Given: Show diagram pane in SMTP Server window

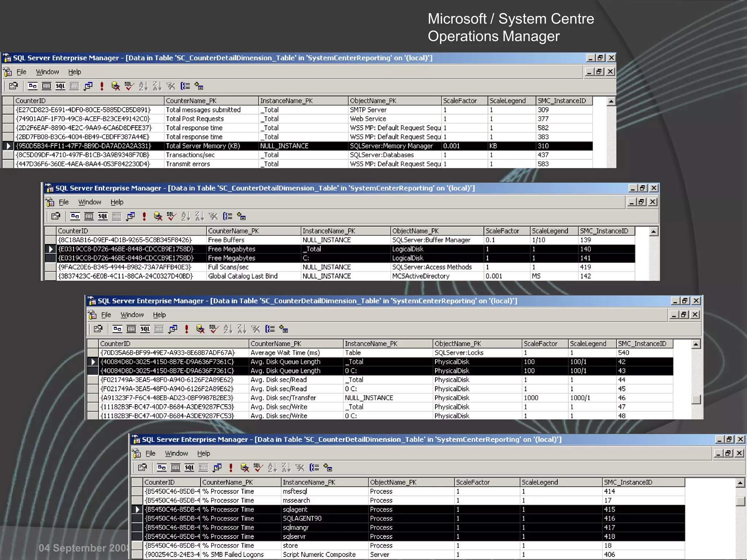Looking at the screenshot, I should (x=32, y=86).
